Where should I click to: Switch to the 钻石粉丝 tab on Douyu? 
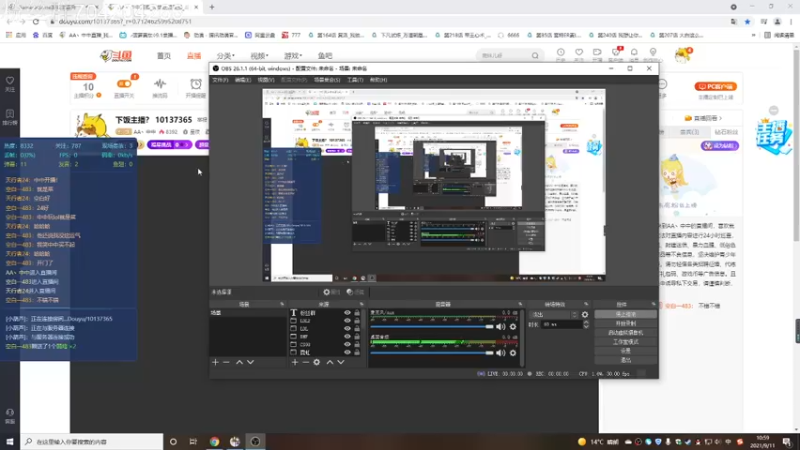tap(726, 132)
